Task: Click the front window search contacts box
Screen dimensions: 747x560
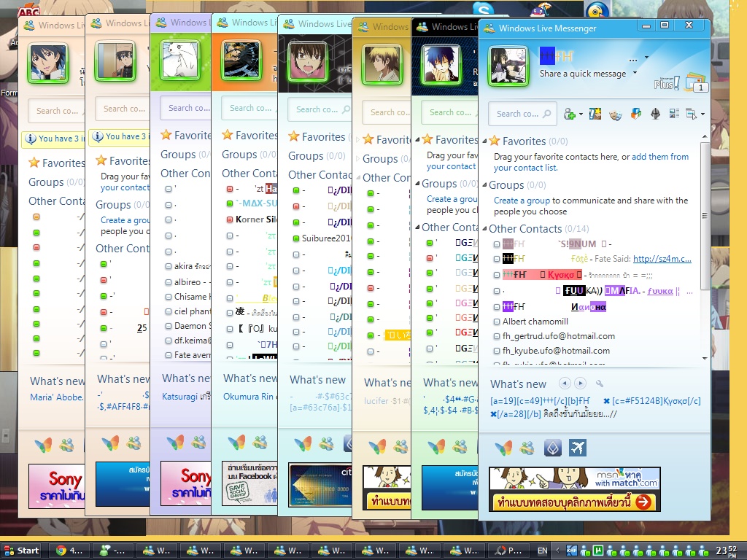Action: [522, 114]
